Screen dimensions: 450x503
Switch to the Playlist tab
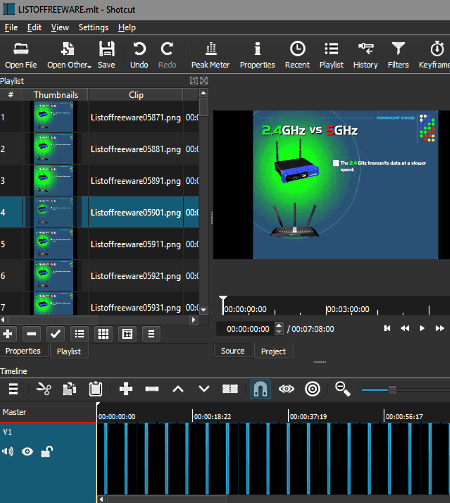(69, 351)
